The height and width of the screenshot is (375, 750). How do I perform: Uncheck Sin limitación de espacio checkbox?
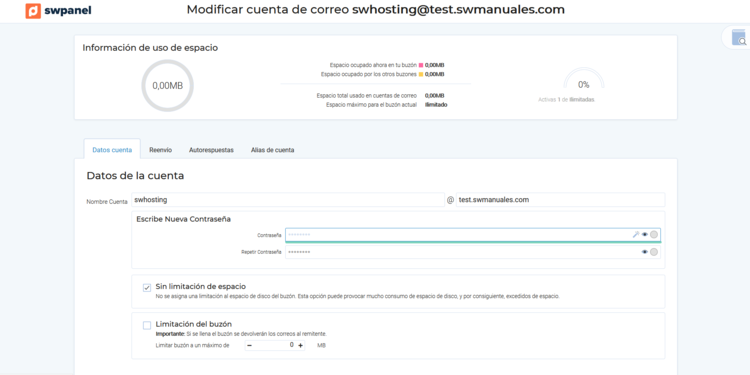pyautogui.click(x=147, y=288)
